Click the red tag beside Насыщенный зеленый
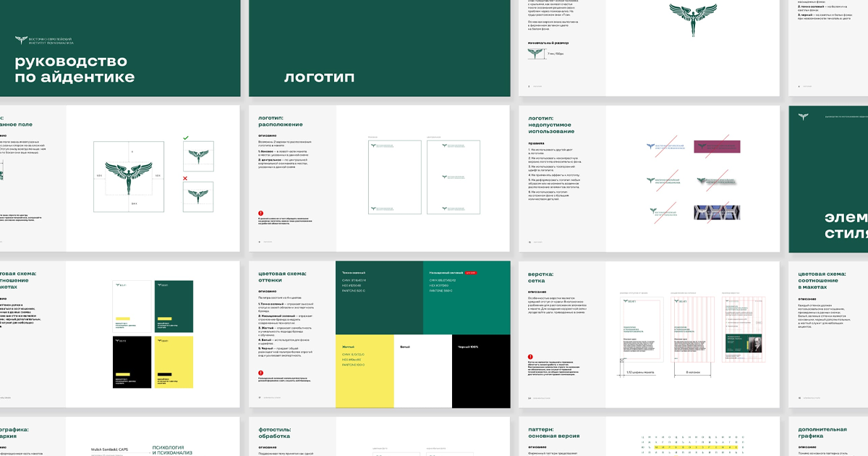The height and width of the screenshot is (456, 868). [472, 273]
